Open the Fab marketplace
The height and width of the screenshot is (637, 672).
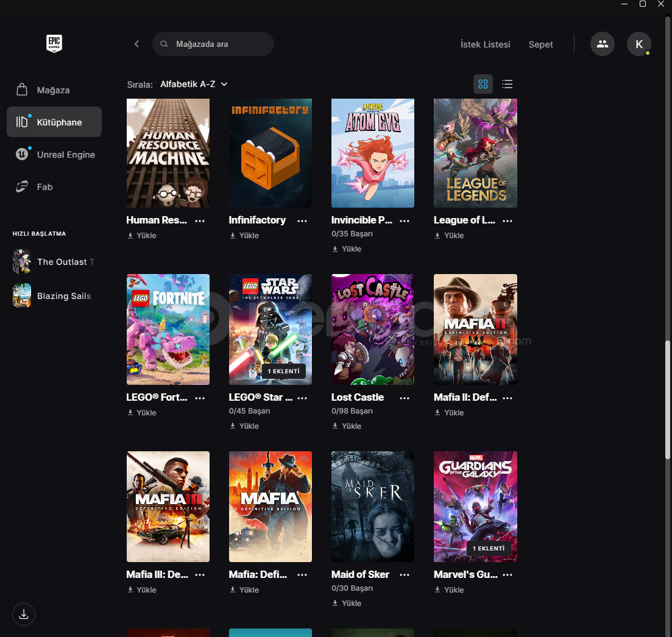point(44,187)
